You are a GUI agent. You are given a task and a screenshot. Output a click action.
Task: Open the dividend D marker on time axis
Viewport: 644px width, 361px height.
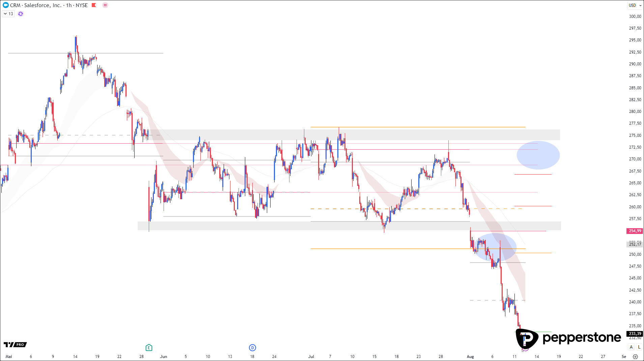click(252, 348)
